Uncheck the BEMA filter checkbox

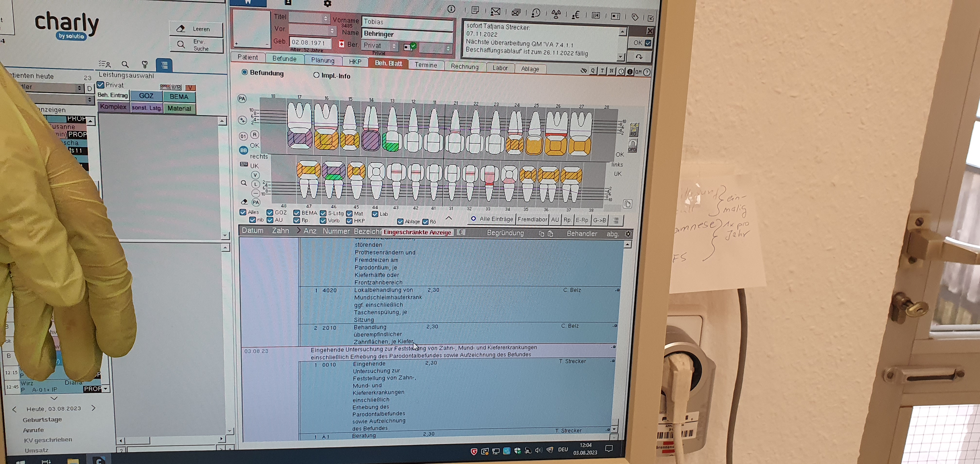(x=297, y=213)
